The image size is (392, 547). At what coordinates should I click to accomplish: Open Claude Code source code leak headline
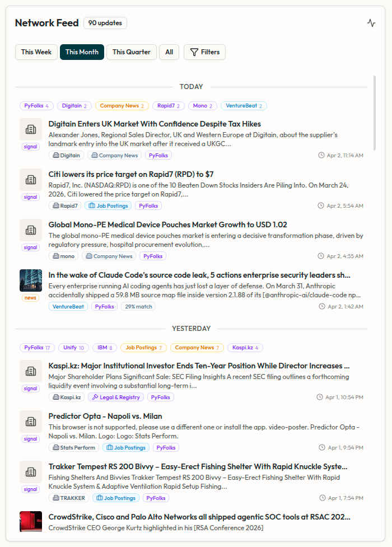pyautogui.click(x=199, y=275)
